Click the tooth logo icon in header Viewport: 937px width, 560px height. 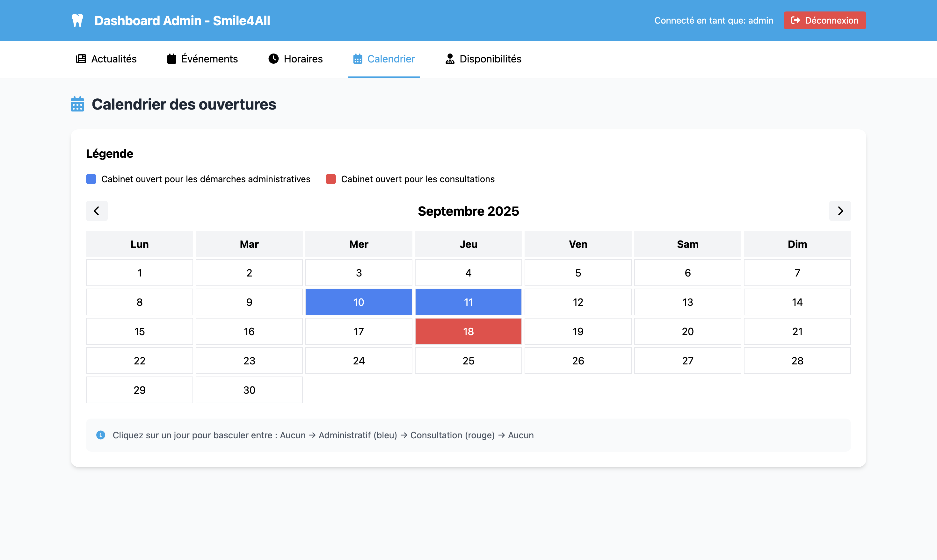click(77, 20)
